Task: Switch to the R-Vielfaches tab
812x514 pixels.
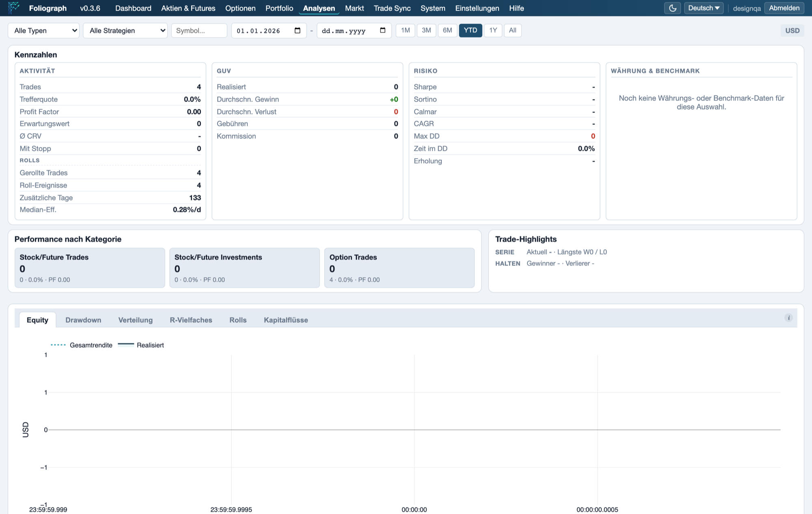Action: tap(191, 320)
